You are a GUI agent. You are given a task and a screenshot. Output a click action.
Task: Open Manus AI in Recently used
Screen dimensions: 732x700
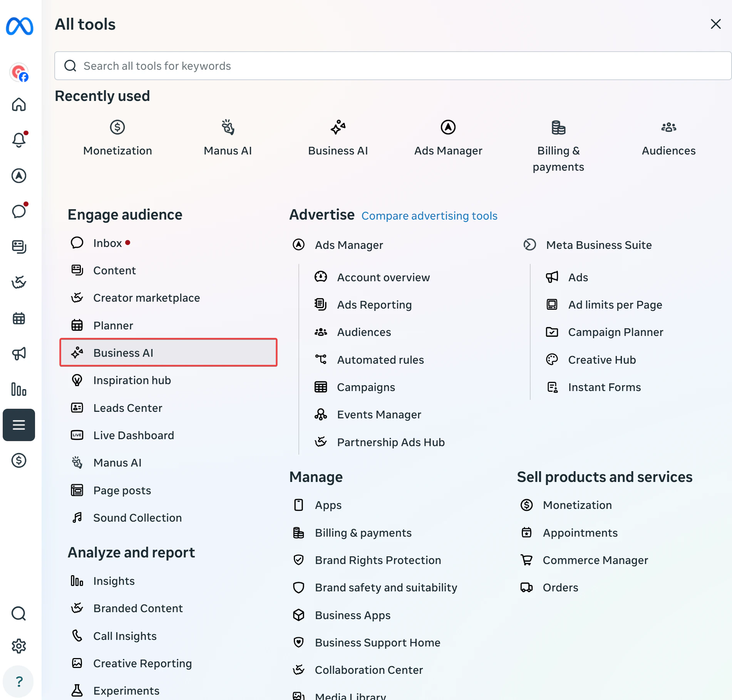(x=228, y=138)
